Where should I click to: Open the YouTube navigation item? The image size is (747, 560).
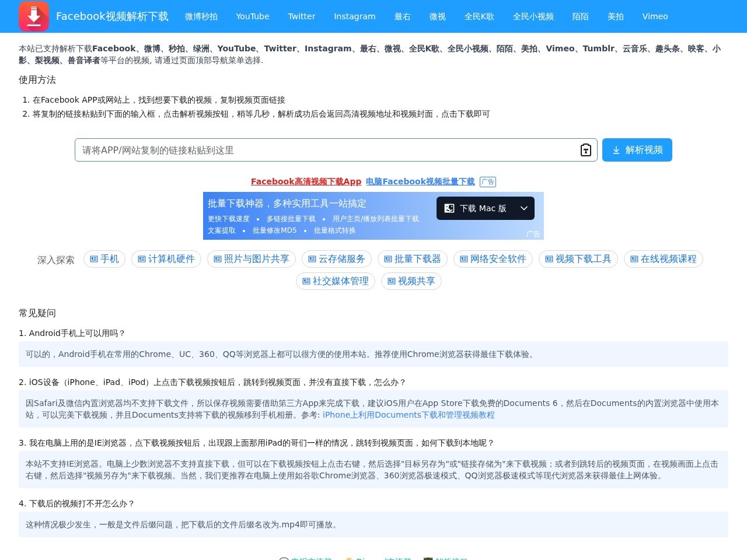(253, 16)
